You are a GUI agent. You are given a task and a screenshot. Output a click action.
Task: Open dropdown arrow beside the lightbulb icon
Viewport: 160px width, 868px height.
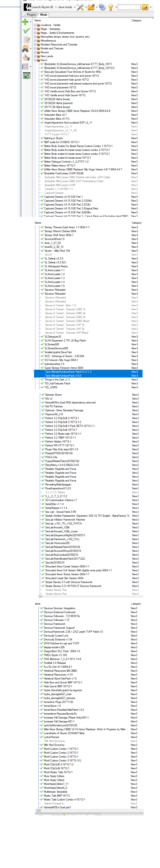(x=116, y=7)
